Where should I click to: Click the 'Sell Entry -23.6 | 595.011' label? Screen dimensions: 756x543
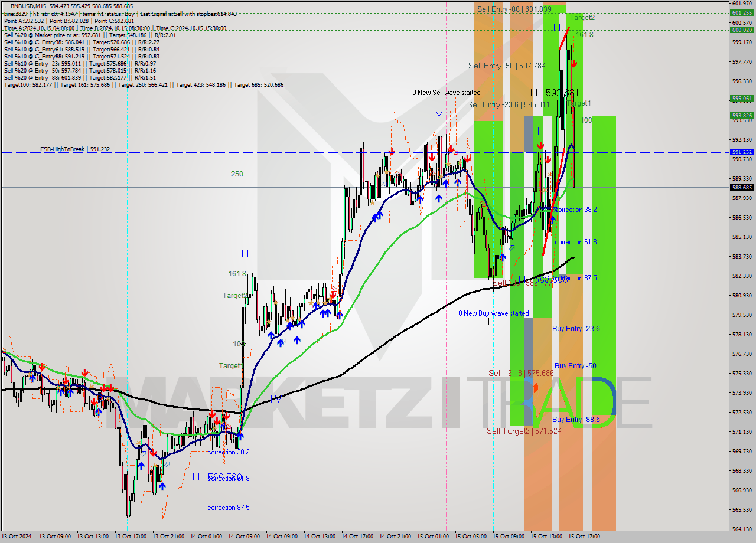coord(509,104)
